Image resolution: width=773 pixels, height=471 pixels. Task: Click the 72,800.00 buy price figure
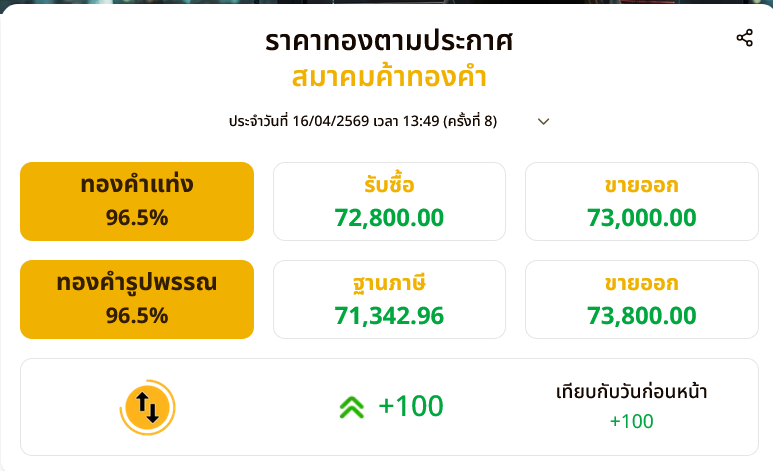coord(389,217)
